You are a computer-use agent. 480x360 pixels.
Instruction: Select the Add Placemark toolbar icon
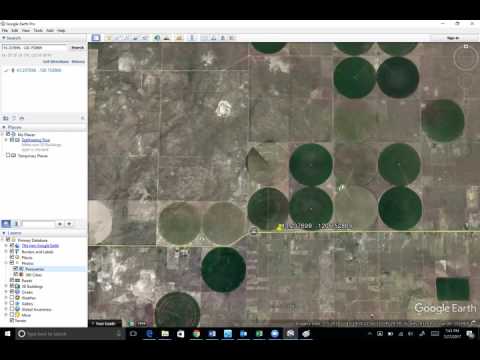109,38
